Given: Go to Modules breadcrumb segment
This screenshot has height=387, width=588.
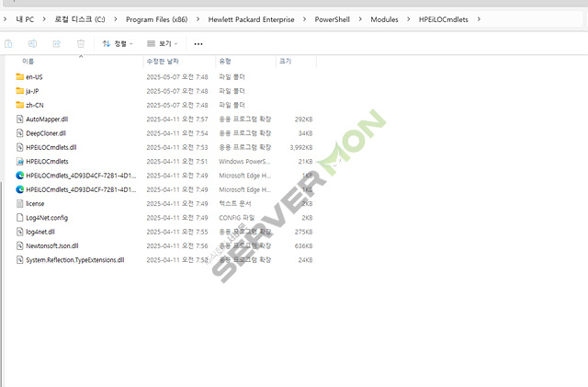Looking at the screenshot, I should (384, 19).
